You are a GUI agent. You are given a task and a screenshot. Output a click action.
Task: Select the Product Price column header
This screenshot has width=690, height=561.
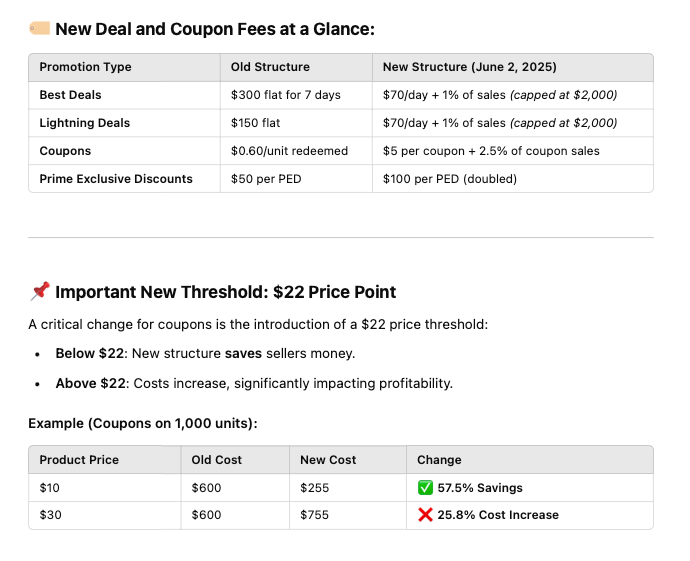[x=79, y=460]
